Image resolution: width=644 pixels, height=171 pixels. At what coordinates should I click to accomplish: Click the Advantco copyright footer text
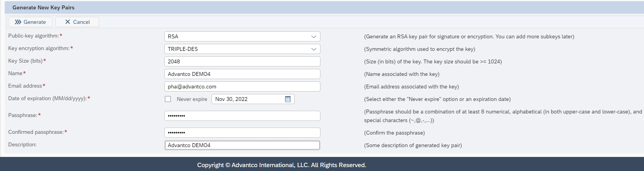pos(281,165)
